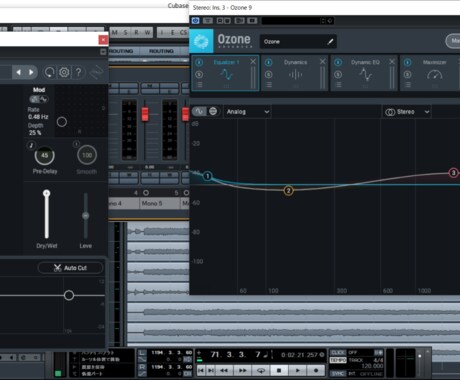Viewport: 460px width, 380px height.
Task: Remove the Dynamic EQ module with X
Action: [392, 62]
